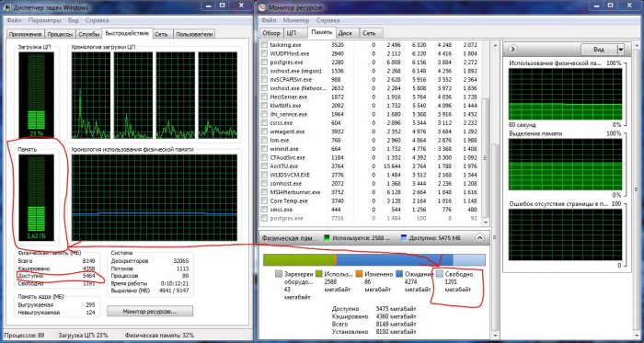Select the wmagent.exe process row
644x343 pixels.
pyautogui.click(x=371, y=131)
